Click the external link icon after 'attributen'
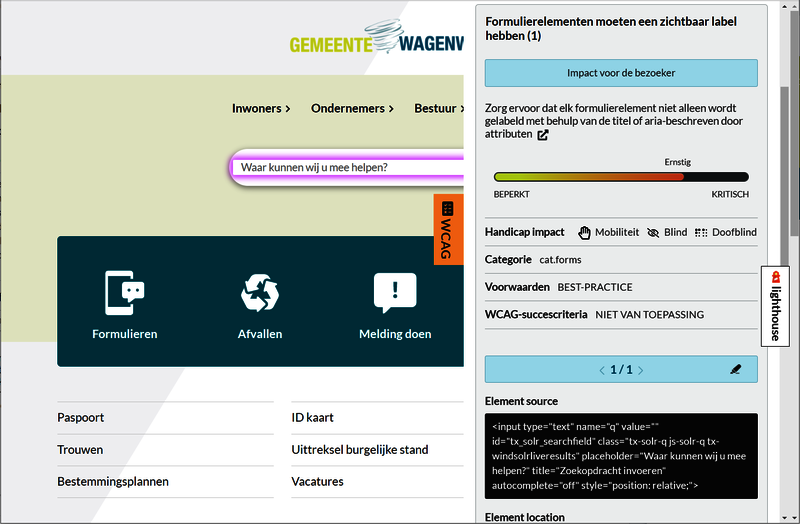Screen dimensions: 800x524 [543, 135]
